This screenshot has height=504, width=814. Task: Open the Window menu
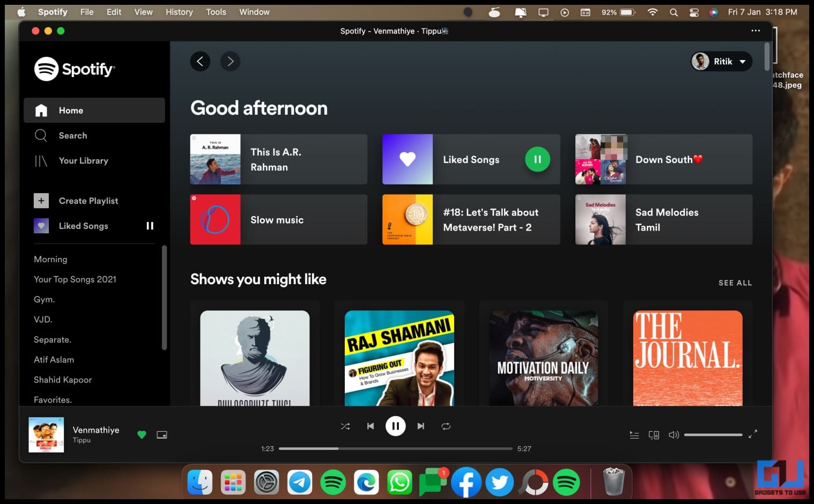point(254,12)
